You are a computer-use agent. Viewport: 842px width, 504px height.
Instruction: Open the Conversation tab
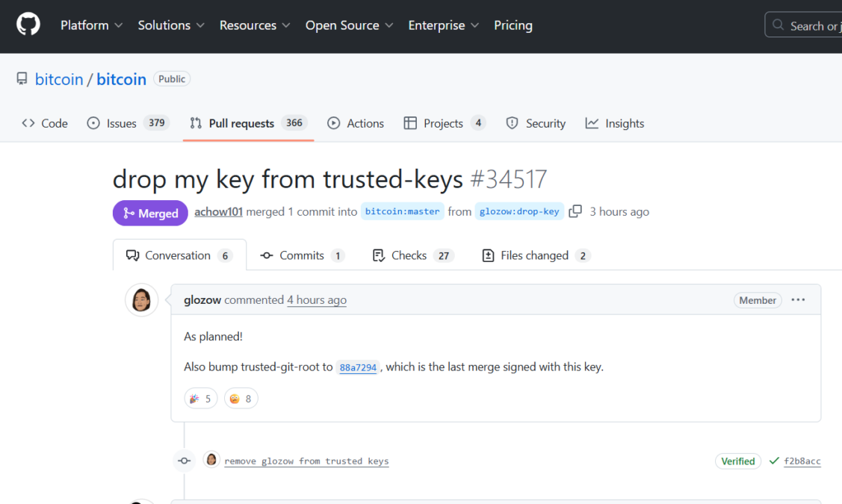[179, 255]
